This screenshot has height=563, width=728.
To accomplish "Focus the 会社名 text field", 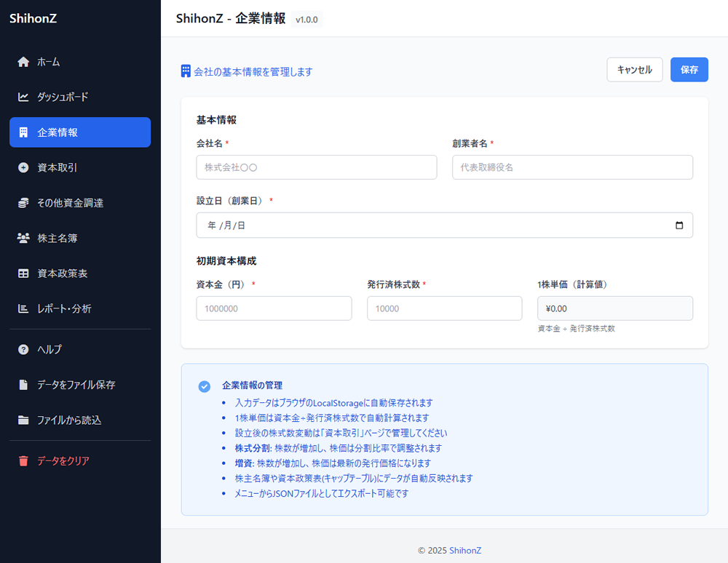I will (x=316, y=167).
